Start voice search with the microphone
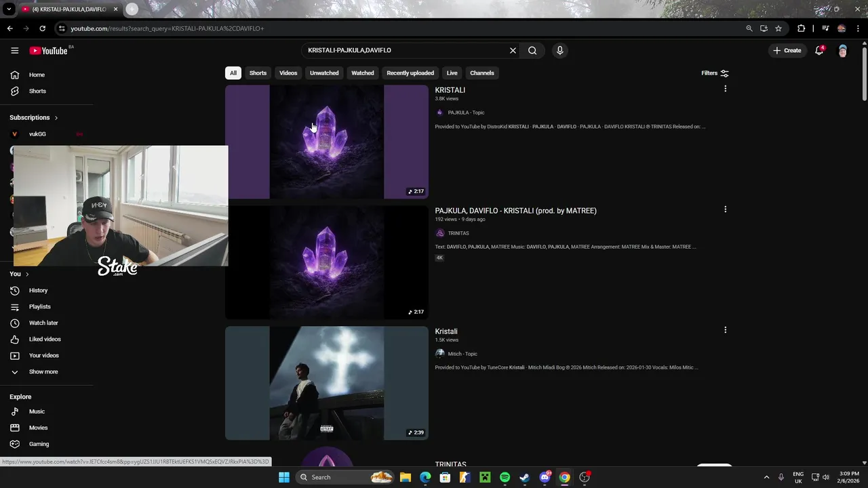868x488 pixels. click(559, 50)
